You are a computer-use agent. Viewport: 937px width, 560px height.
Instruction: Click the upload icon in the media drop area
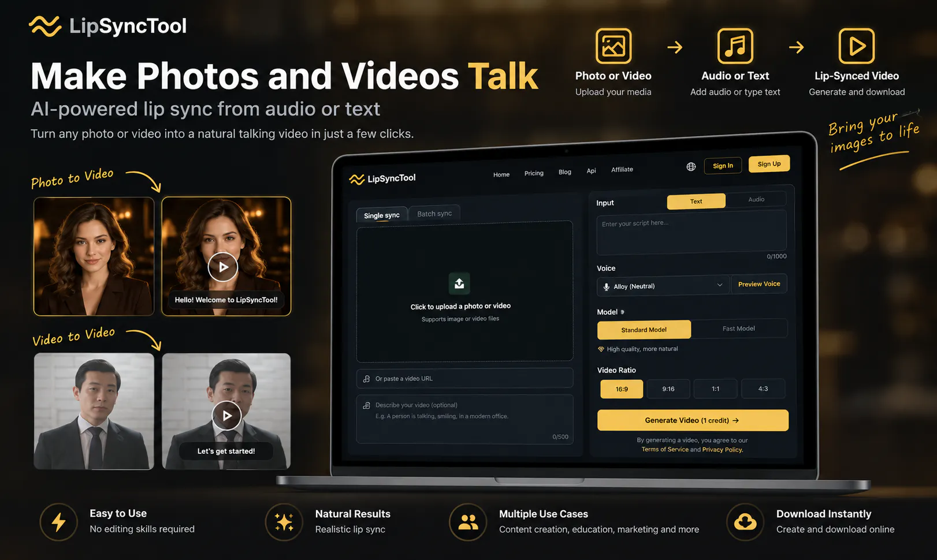pos(459,283)
